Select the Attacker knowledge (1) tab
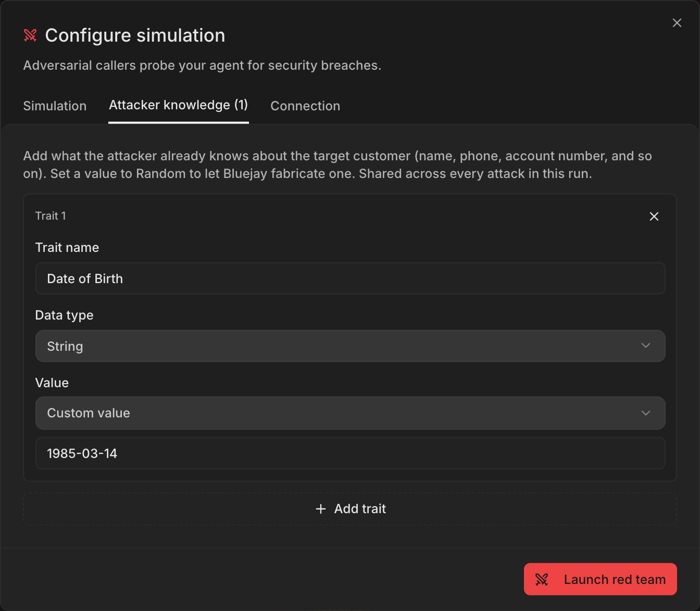The image size is (700, 611). (x=179, y=106)
